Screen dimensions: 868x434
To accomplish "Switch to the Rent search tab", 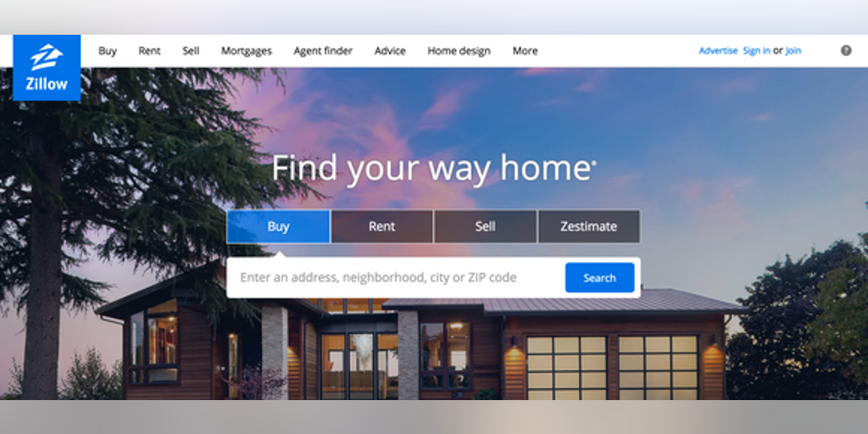I will pos(382,226).
